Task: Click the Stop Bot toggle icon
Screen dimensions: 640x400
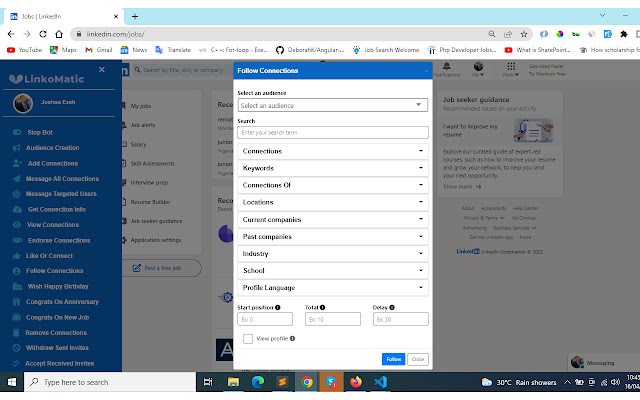Action: coord(17,132)
